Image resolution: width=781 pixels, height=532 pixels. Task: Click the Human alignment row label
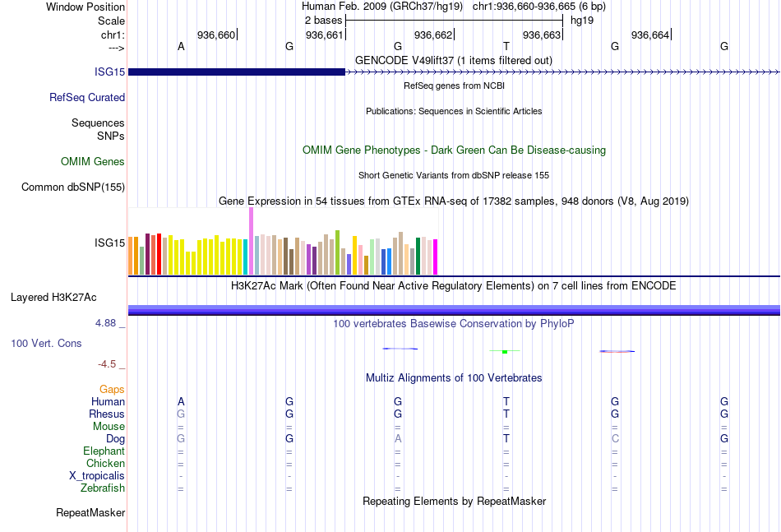[x=108, y=401]
